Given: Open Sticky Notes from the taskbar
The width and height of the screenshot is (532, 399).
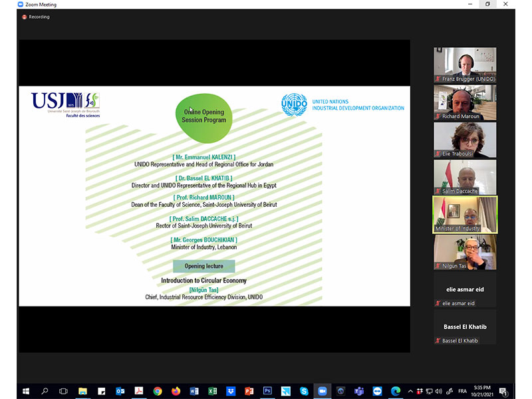Looking at the screenshot, I should [x=102, y=391].
